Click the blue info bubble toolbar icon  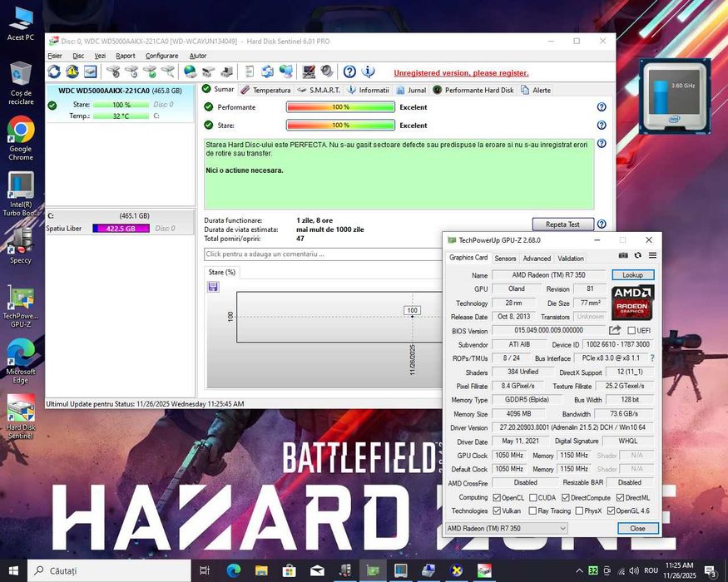369,72
